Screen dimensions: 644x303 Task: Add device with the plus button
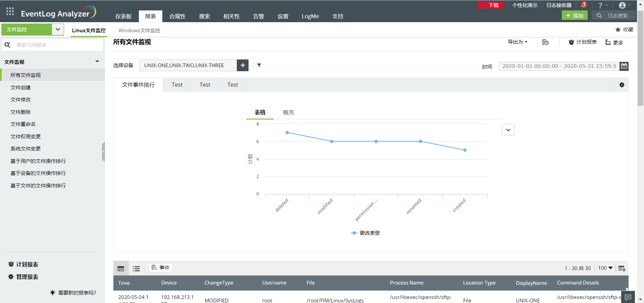pyautogui.click(x=243, y=65)
